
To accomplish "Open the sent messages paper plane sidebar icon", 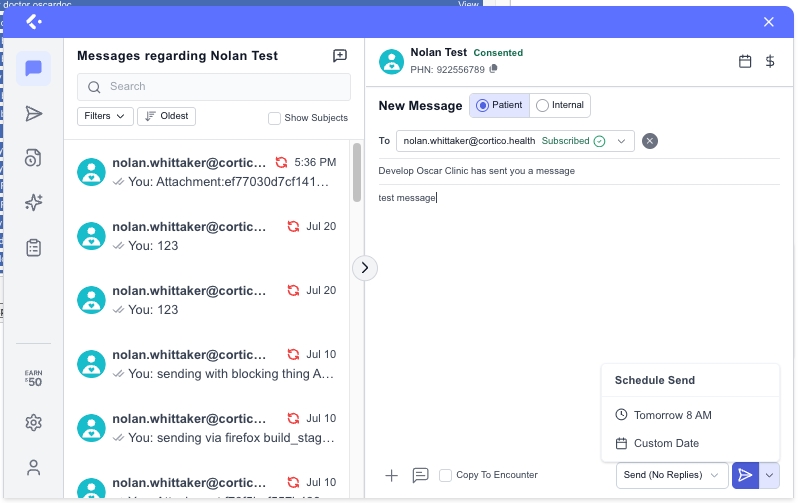I will click(33, 113).
